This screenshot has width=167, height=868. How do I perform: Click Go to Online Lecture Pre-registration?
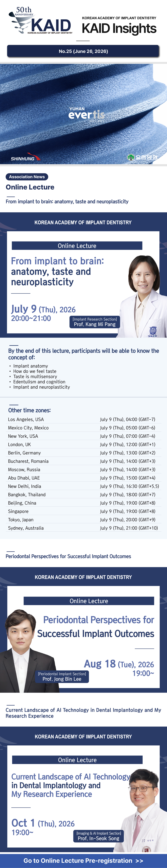(83, 860)
